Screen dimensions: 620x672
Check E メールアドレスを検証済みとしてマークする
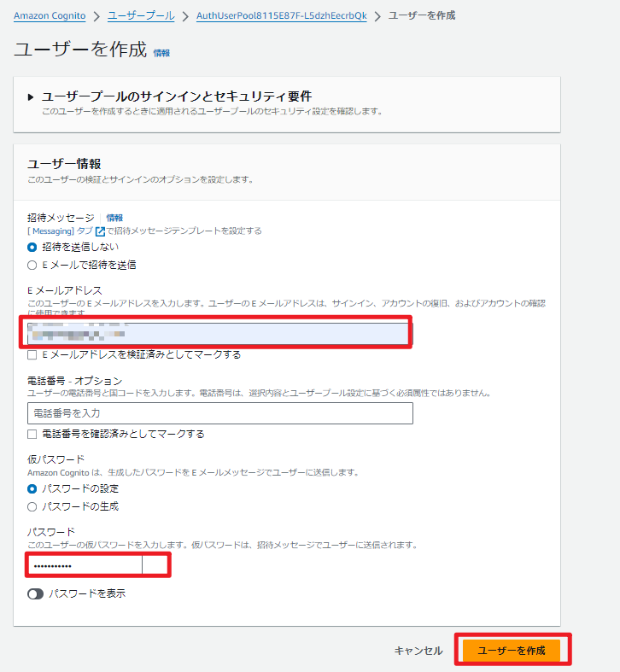[32, 354]
